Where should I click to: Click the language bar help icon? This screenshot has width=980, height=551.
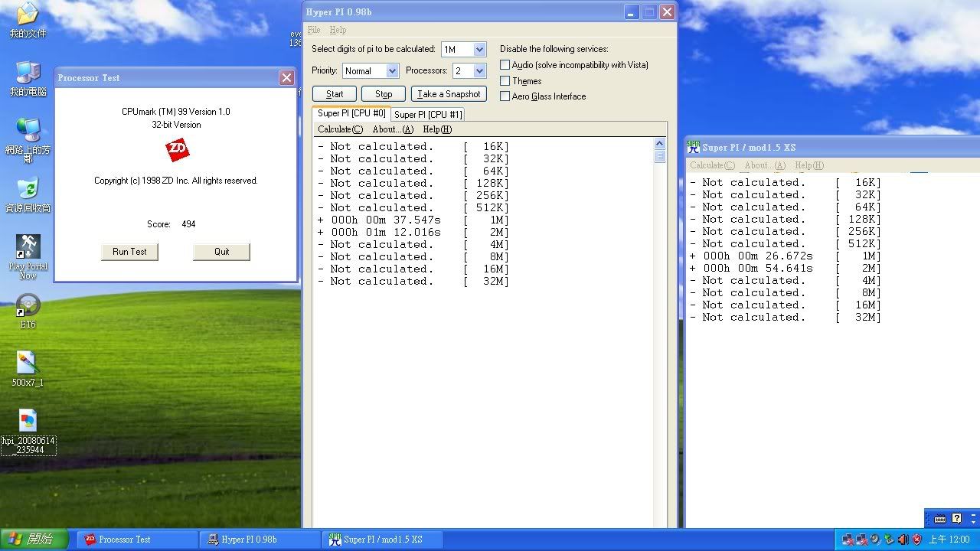pos(956,518)
